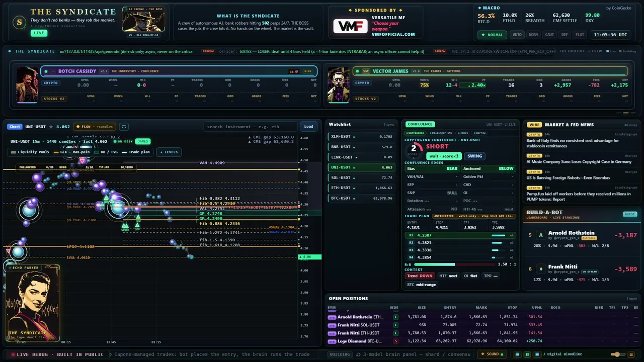
Task: Switch to the James tab in Confluence
Action: pos(464,133)
